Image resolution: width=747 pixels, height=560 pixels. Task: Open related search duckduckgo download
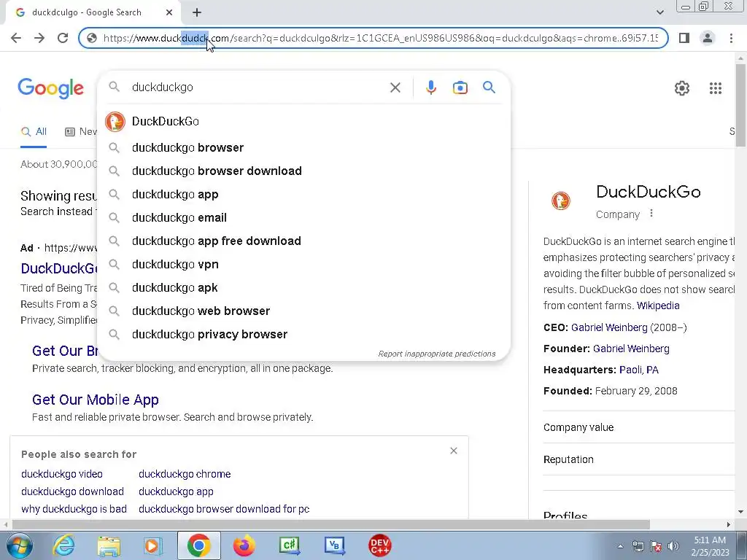[72, 491]
